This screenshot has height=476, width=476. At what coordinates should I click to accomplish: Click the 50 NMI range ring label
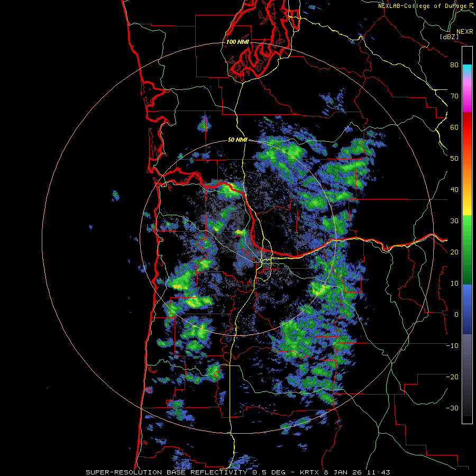(237, 140)
